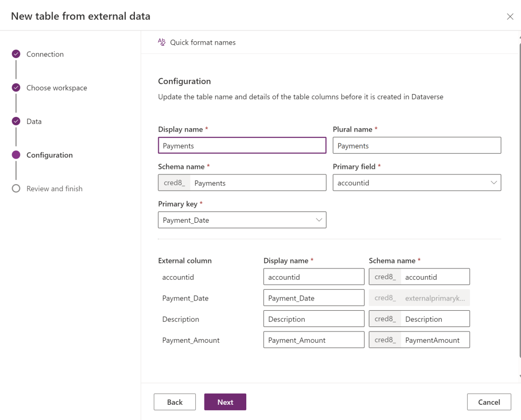Click the PaymentAmount schema name field

[x=435, y=340]
